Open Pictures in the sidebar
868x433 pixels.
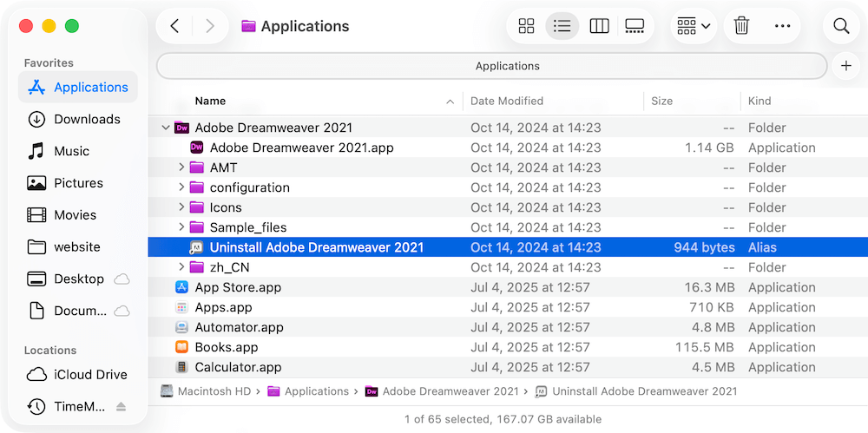pyautogui.click(x=78, y=183)
